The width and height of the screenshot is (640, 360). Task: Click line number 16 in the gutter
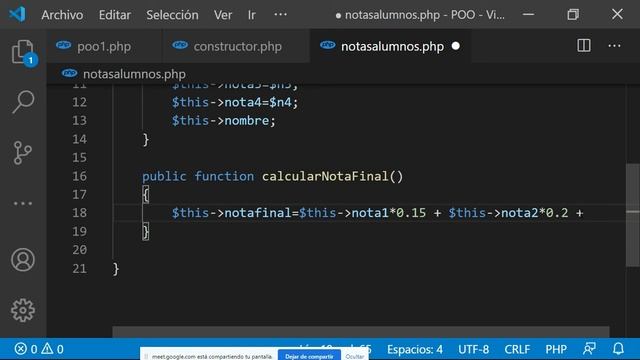coord(80,176)
